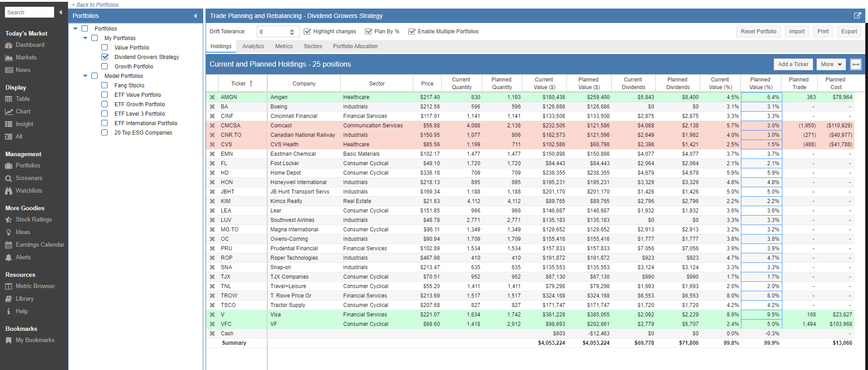
Task: Toggle the Highlight changes checkbox
Action: click(307, 32)
